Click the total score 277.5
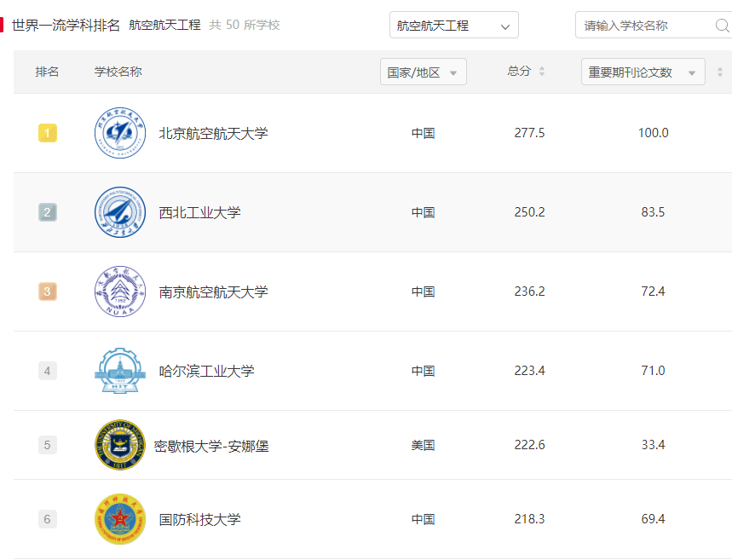 click(529, 133)
